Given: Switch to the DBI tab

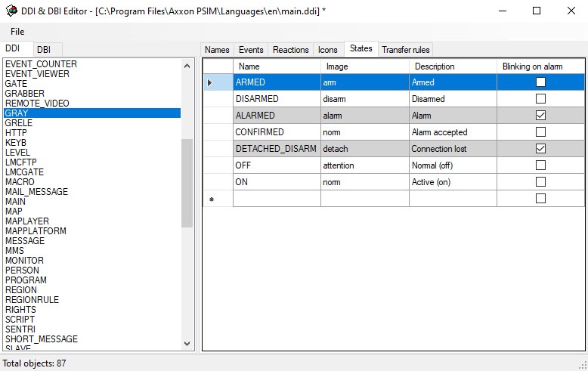Looking at the screenshot, I should click(44, 49).
